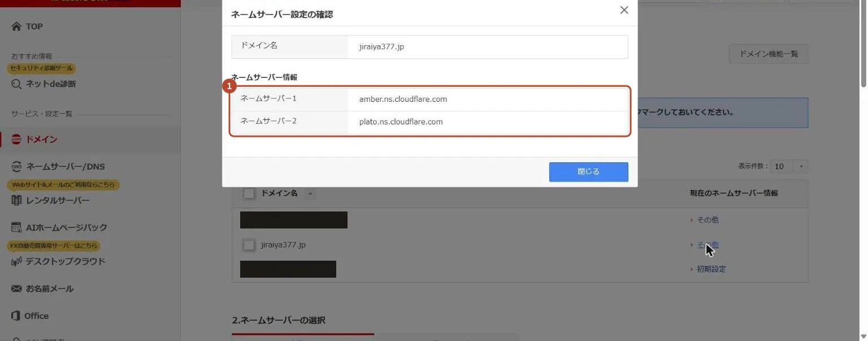Click plato.ns.cloudflare.com value
Viewport: 868px width, 341px height.
(401, 122)
